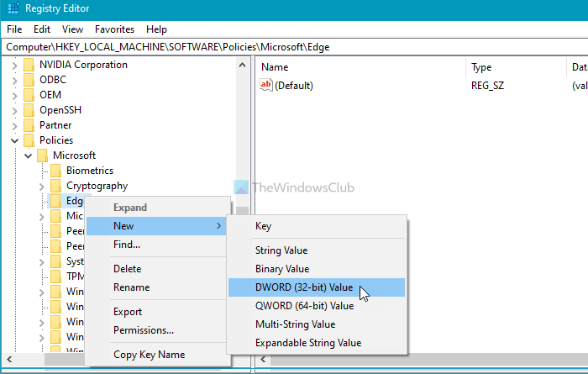
Task: Select Delete in the context menu
Action: coord(156,269)
